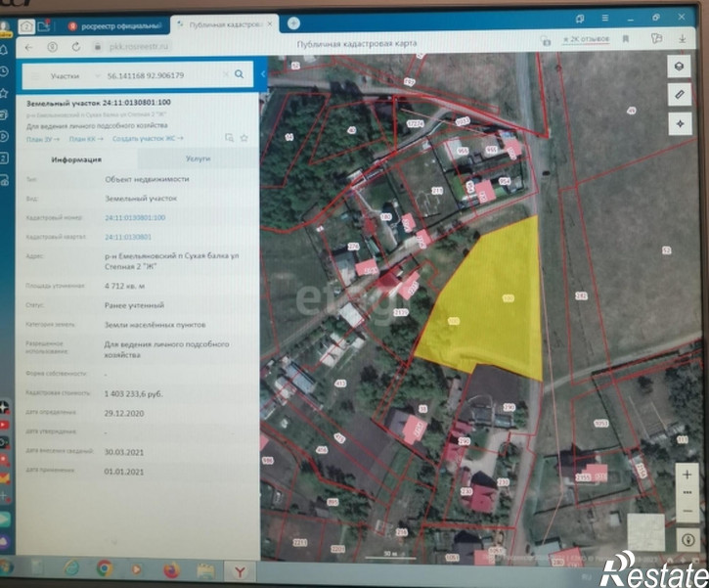The image size is (709, 588).
Task: Click the date 30.03.2021
Action: click(x=124, y=452)
